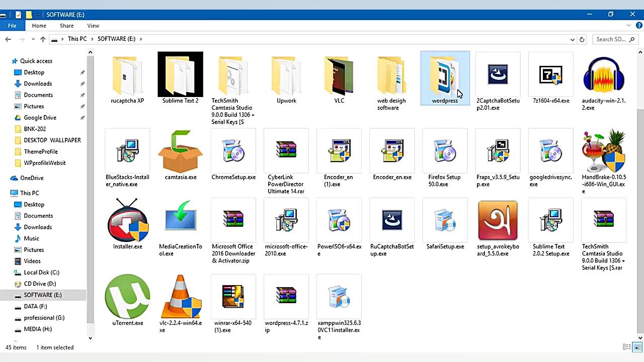Screen dimensions: 644x362
Task: Open Videos under This PC
Action: (32, 261)
